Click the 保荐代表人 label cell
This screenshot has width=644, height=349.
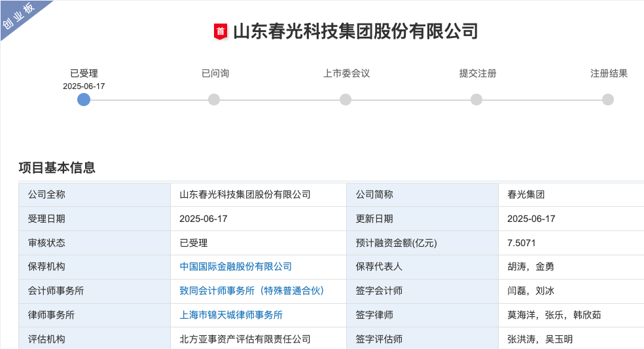[422, 266]
